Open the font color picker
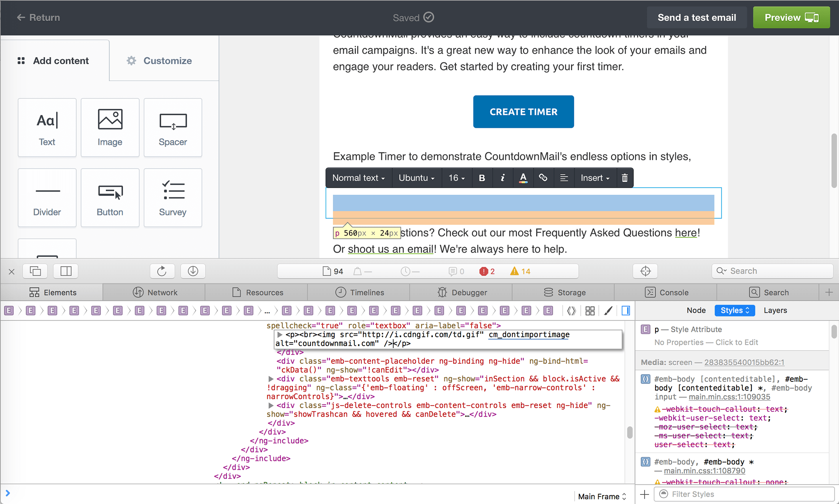 pos(523,178)
